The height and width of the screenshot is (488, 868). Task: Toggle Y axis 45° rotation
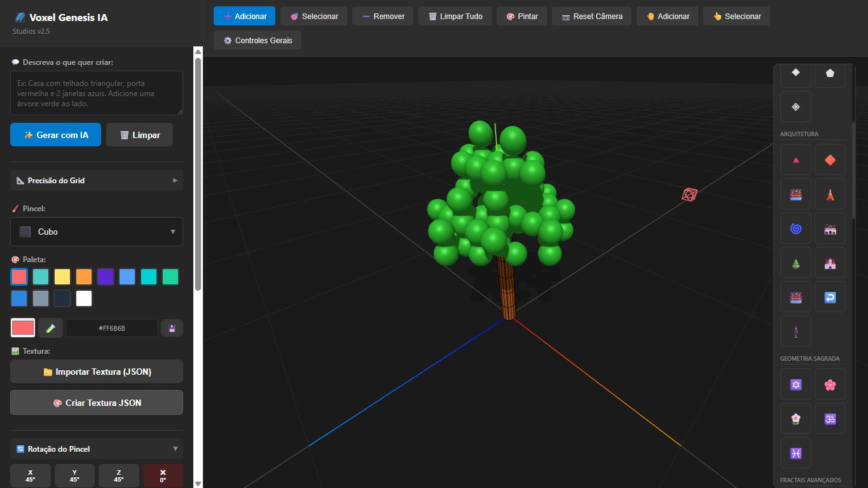74,476
